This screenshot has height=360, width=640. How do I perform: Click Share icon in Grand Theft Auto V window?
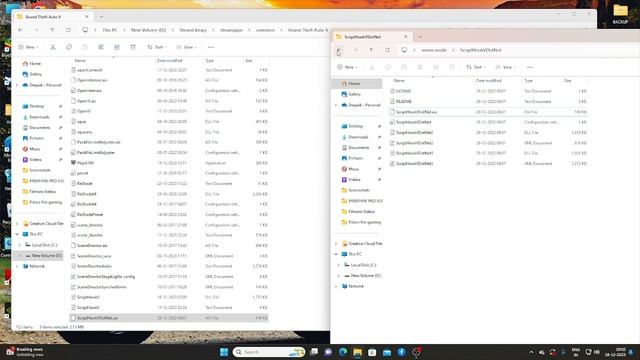[117, 47]
